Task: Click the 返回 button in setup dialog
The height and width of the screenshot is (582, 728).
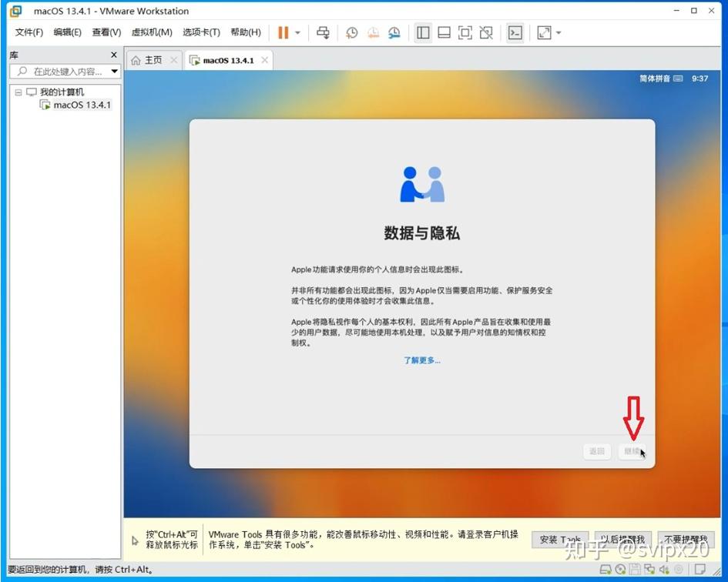Action: pos(596,451)
